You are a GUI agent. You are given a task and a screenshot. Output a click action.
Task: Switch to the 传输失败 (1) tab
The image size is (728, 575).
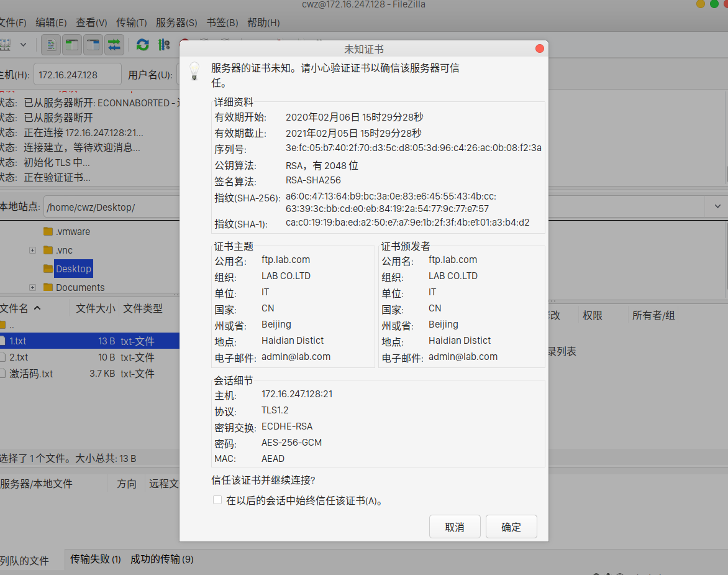(x=95, y=559)
